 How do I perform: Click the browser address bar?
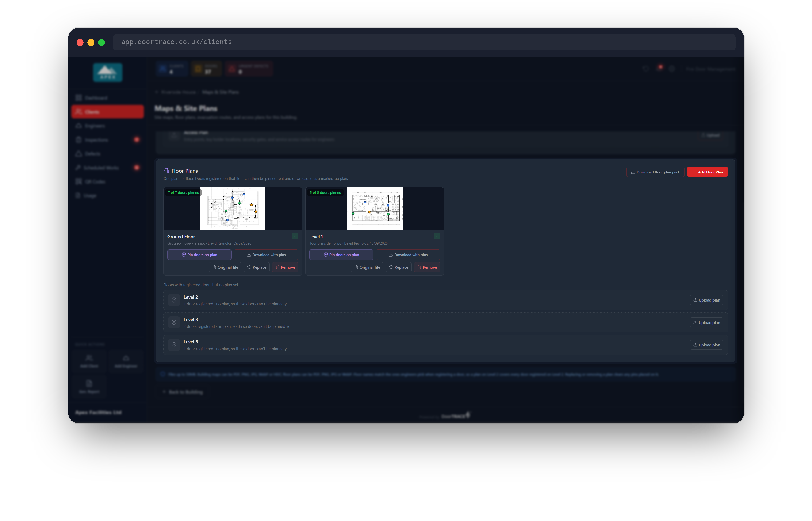click(x=424, y=42)
